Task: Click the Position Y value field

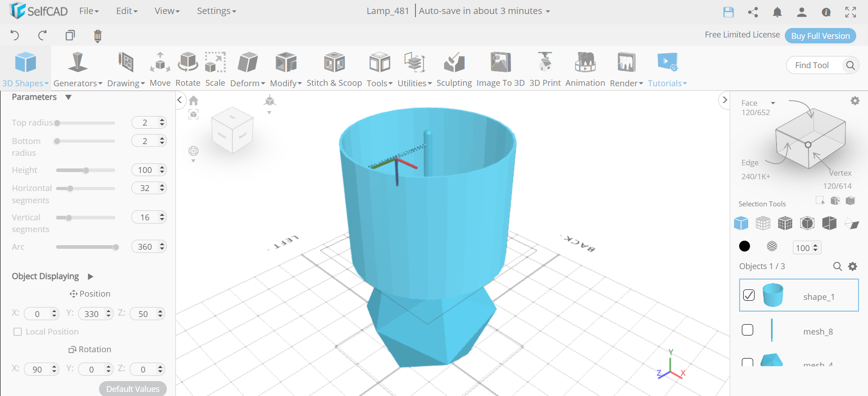Action: (95, 314)
